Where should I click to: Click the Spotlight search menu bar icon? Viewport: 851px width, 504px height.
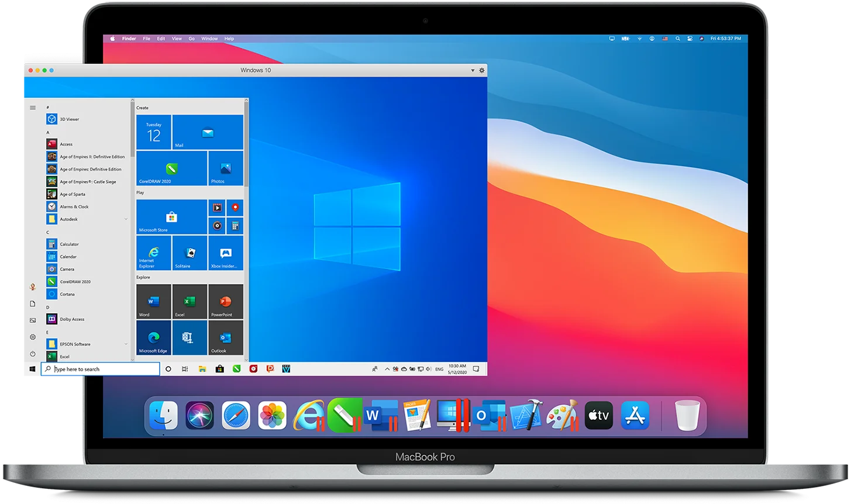click(x=677, y=39)
